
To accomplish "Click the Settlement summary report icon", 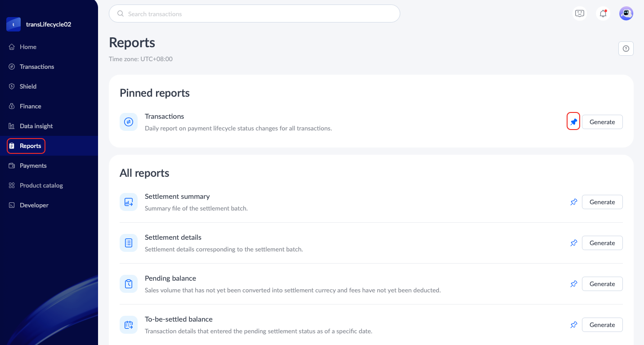I will pos(129,202).
